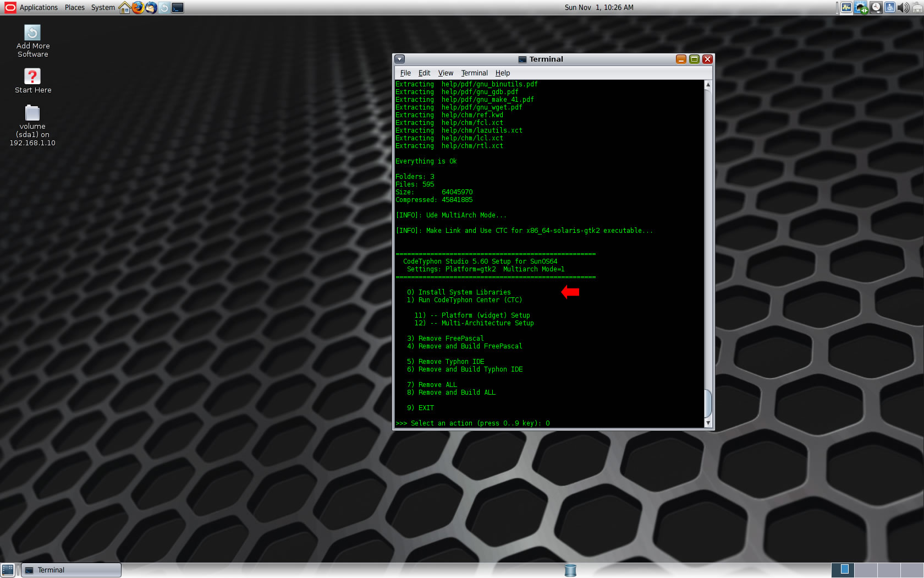Screen dimensions: 924x578
Task: Click '12) -- Multi-Architecture Setup' line
Action: click(x=474, y=323)
